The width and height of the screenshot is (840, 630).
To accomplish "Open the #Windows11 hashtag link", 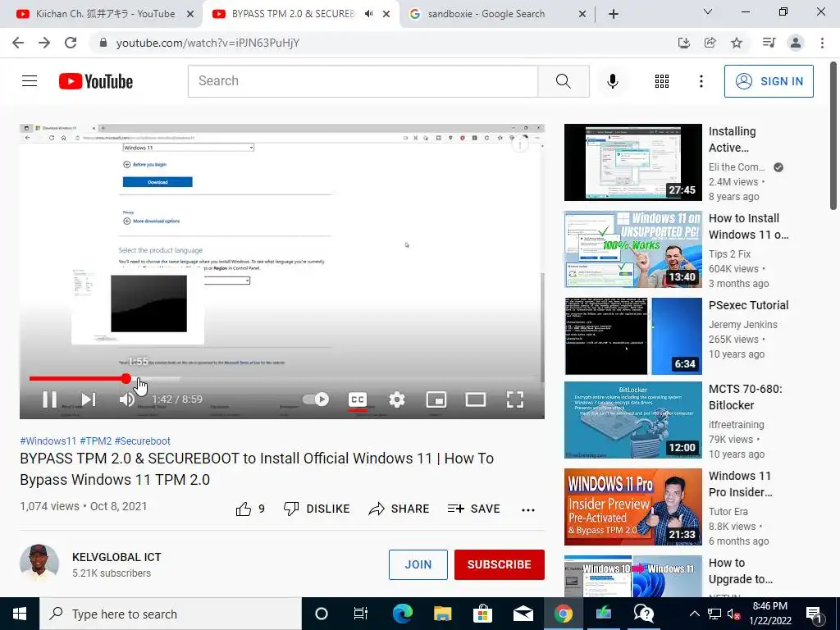I will [48, 441].
